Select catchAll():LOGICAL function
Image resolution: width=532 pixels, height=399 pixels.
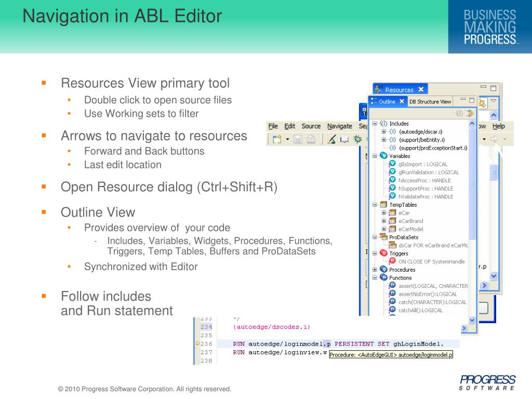pos(420,311)
